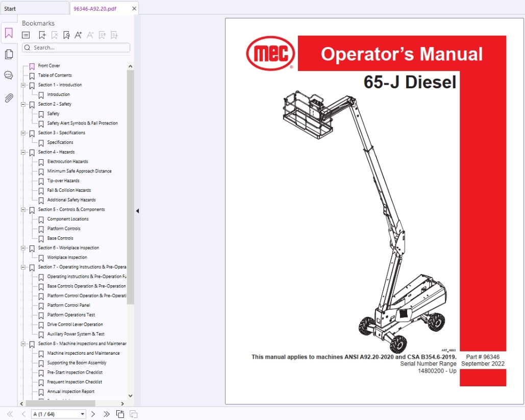Collapse Section 7 - Operating Instructions node
This screenshot has height=420, width=525.
(x=23, y=267)
